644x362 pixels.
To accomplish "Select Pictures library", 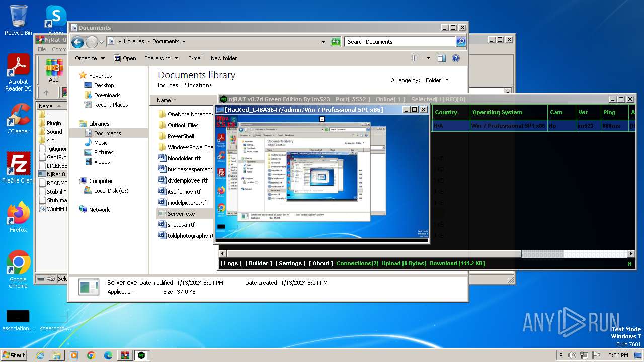I will [x=104, y=152].
